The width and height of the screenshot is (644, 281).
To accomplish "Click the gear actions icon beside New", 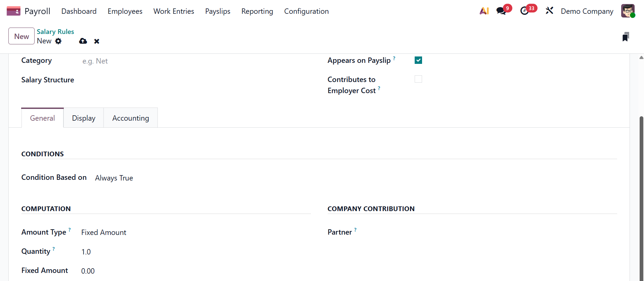I will pyautogui.click(x=58, y=41).
